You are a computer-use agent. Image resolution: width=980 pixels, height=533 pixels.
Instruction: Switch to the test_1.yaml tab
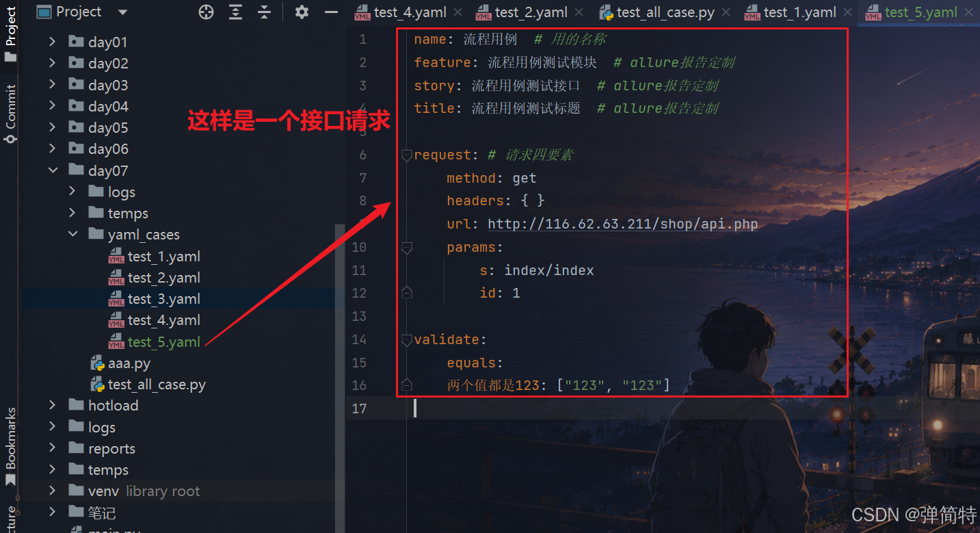pyautogui.click(x=798, y=12)
